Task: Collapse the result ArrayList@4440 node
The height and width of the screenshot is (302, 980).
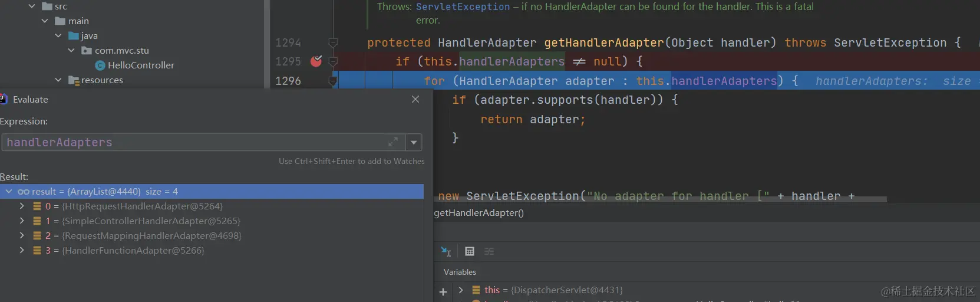Action: pos(9,191)
